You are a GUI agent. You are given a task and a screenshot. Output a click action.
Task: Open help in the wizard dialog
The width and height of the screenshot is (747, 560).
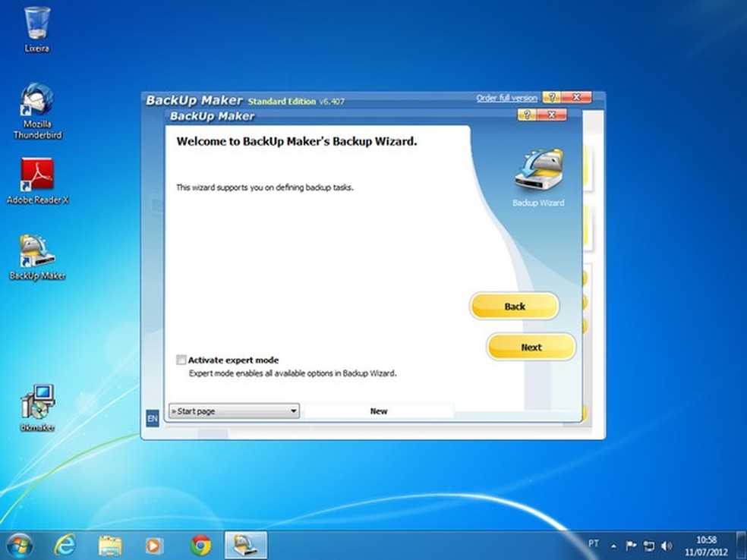coord(527,115)
